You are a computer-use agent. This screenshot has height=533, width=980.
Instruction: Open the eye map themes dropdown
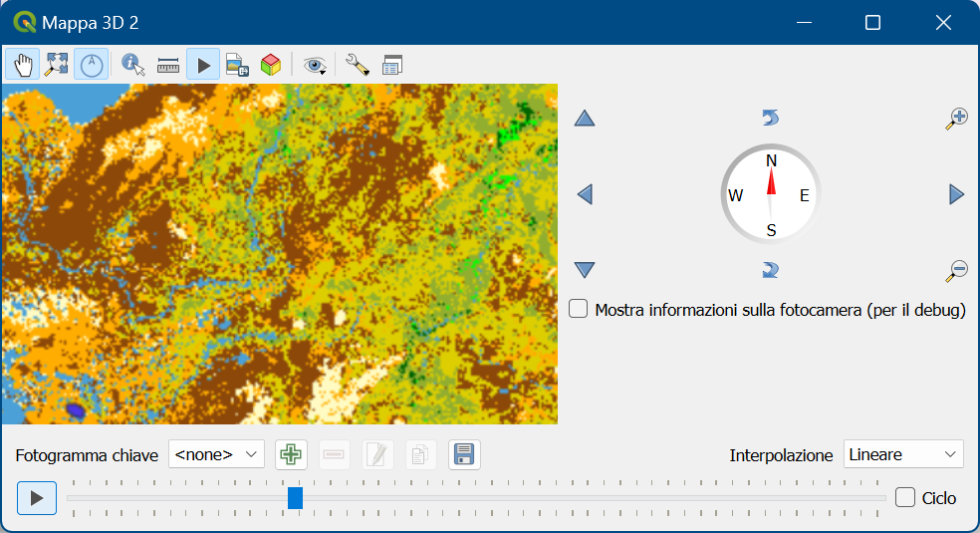click(x=315, y=65)
